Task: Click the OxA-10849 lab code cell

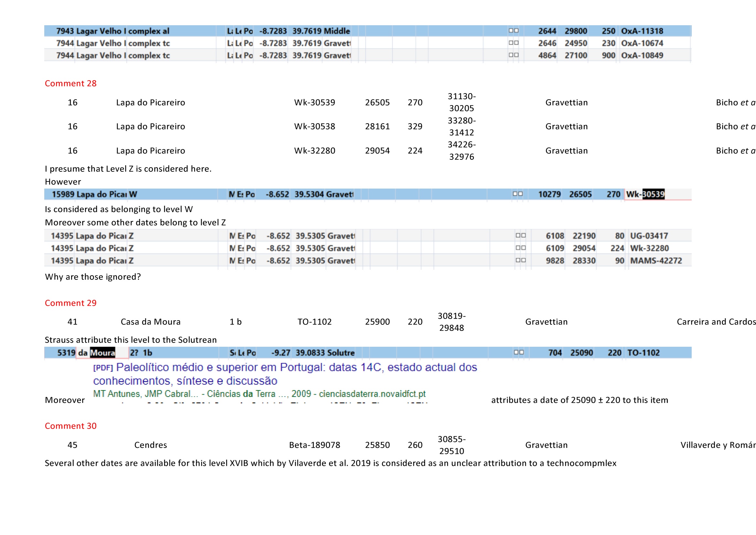Action: (x=642, y=55)
